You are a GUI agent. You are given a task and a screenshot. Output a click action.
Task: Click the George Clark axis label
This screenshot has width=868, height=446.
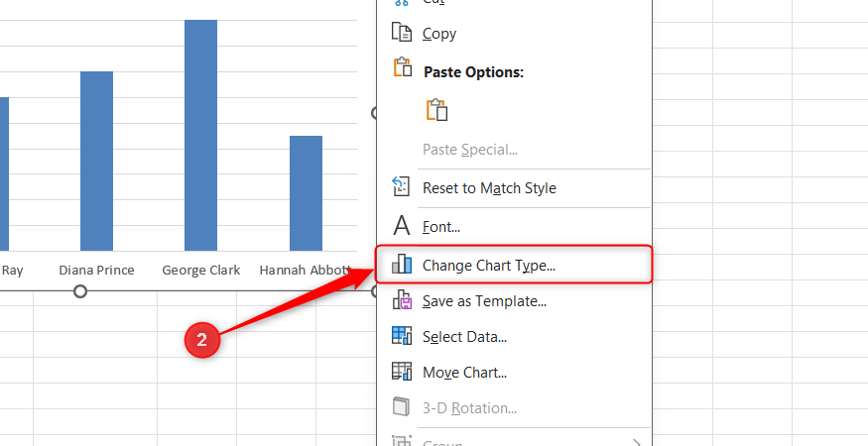pyautogui.click(x=201, y=270)
